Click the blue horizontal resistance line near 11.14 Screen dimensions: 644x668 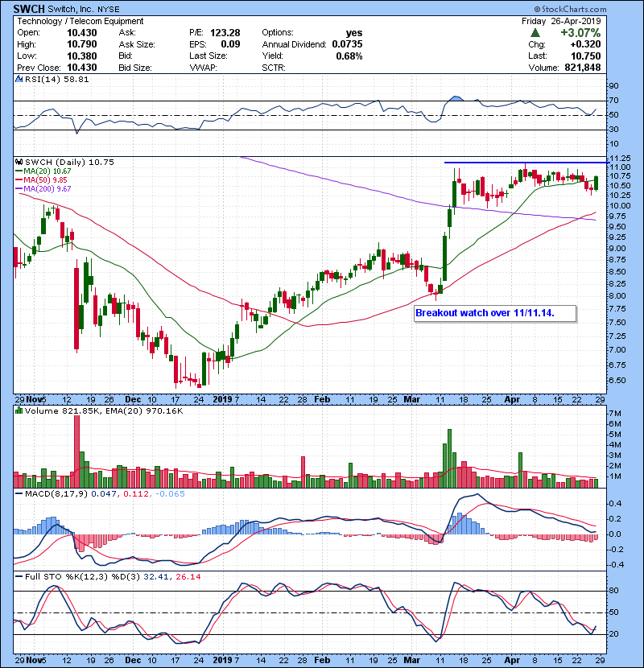(x=526, y=163)
